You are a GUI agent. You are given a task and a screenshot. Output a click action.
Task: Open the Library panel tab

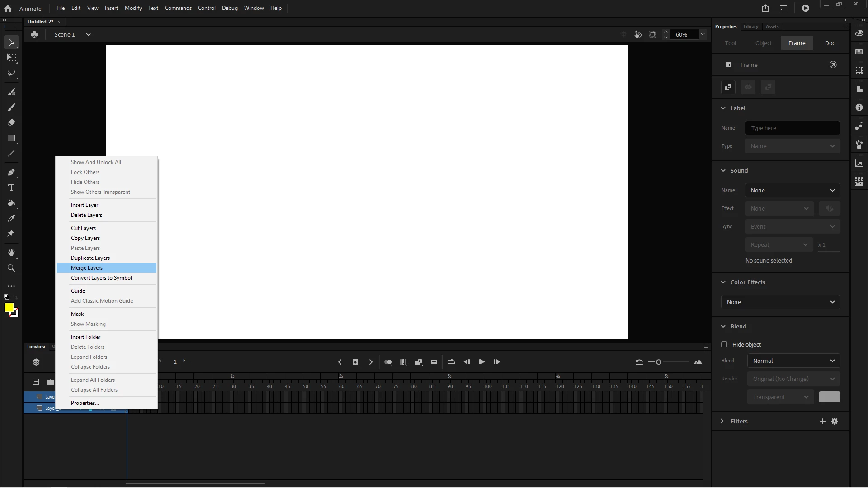tap(750, 26)
